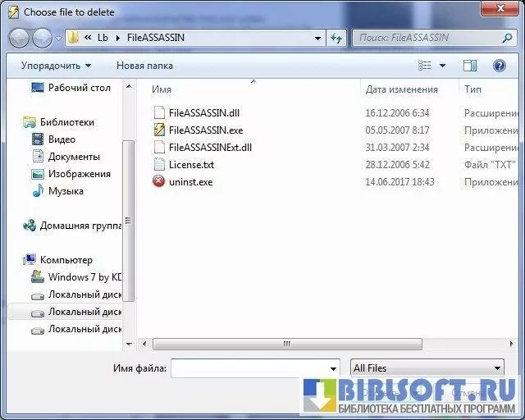Open the view options dropdown arrow
This screenshot has height=420, width=525.
442,66
